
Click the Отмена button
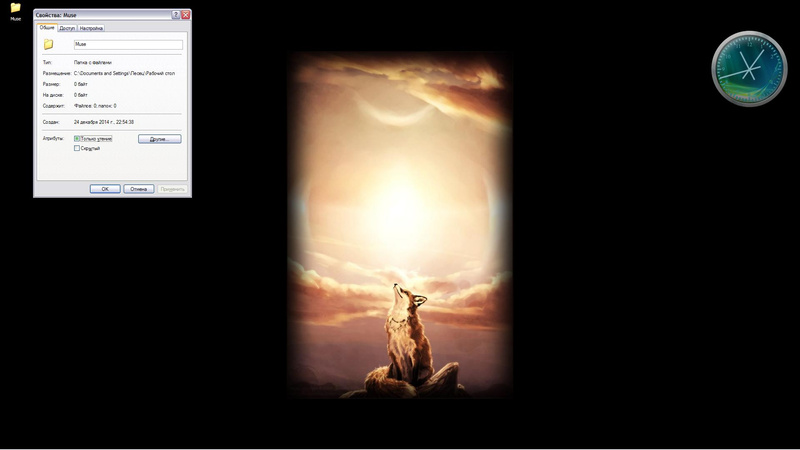tap(139, 189)
